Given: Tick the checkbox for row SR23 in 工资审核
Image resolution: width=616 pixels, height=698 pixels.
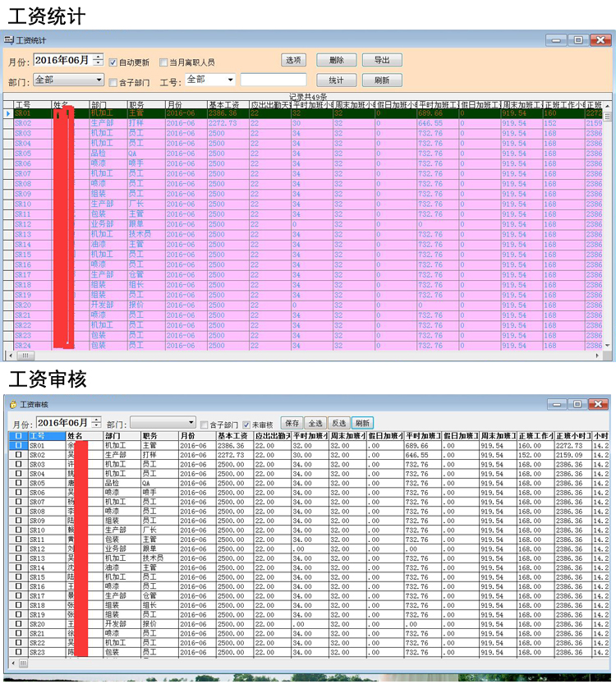Looking at the screenshot, I should [x=19, y=652].
